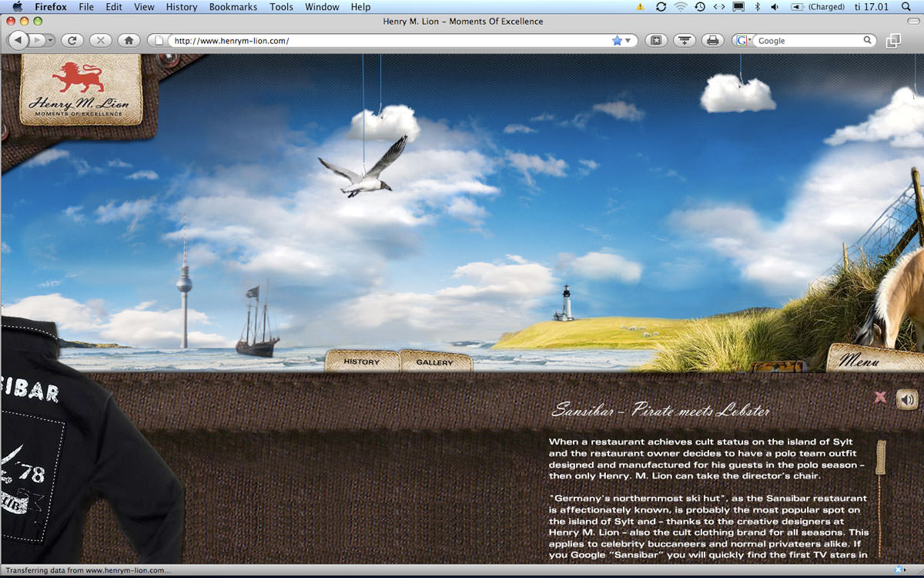Viewport: 924px width, 578px height.
Task: Go to the browser Home page
Action: click(129, 40)
